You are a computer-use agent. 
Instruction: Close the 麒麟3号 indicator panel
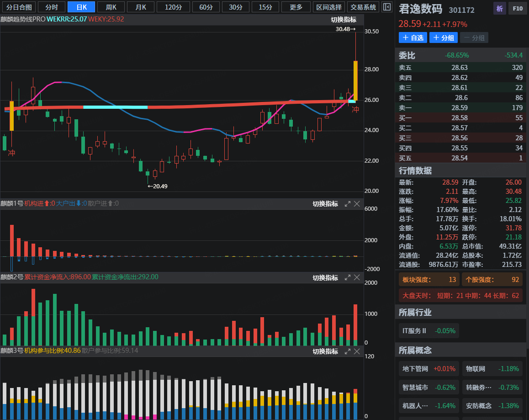pyautogui.click(x=357, y=351)
